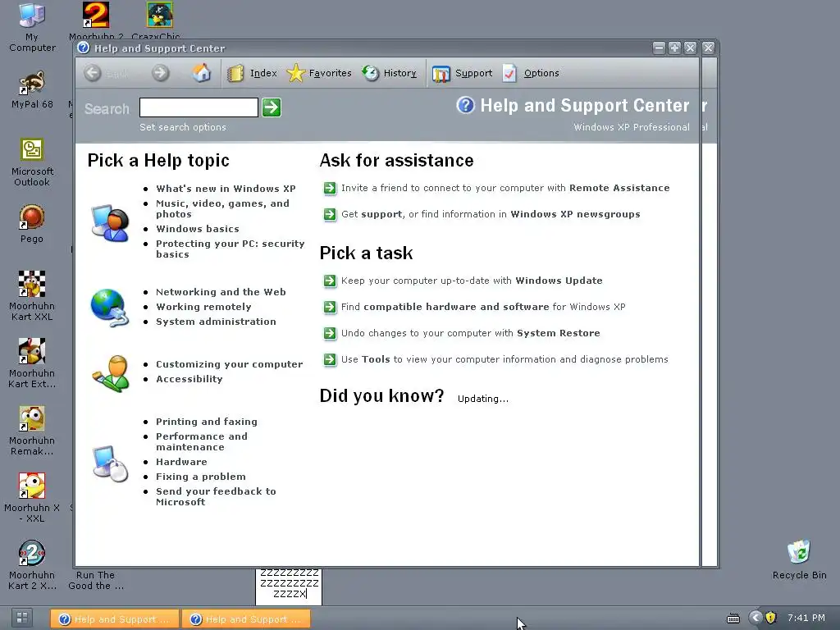
Task: Click the security shield tray icon
Action: click(770, 618)
